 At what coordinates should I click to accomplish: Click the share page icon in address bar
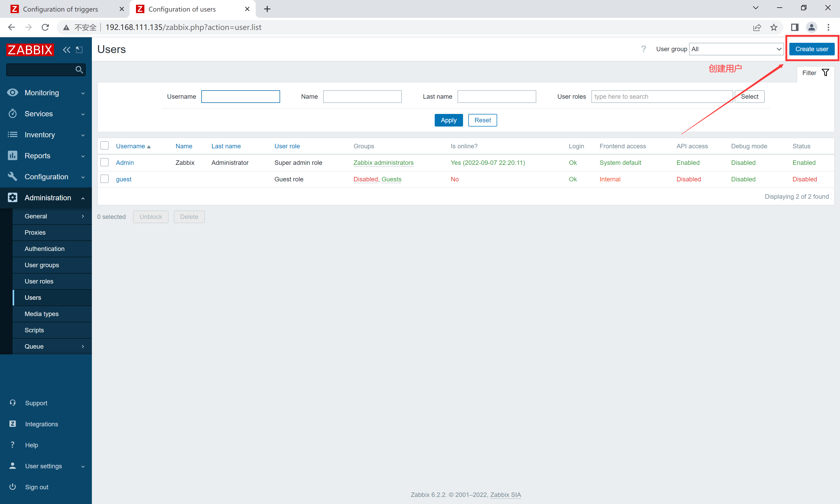(757, 27)
